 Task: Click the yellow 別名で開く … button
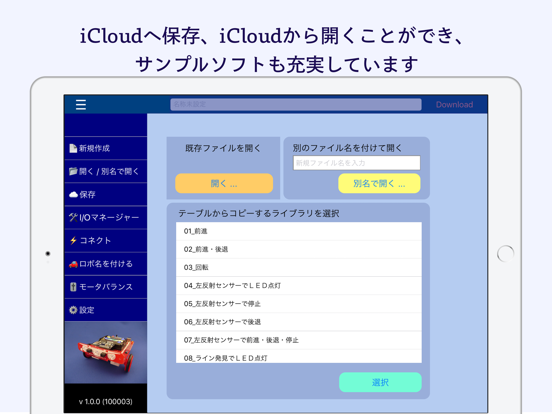pos(379,183)
